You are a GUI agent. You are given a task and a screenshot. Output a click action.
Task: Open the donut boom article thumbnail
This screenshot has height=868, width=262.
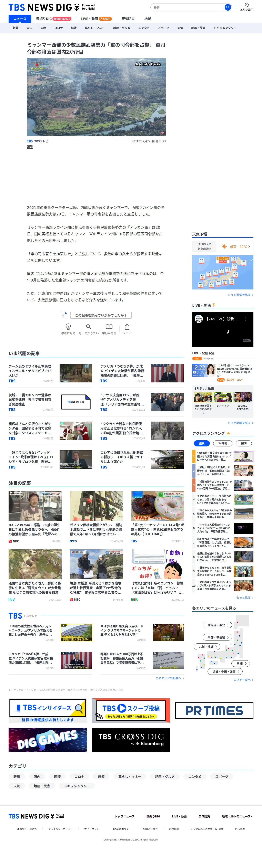pyautogui.click(x=158, y=506)
